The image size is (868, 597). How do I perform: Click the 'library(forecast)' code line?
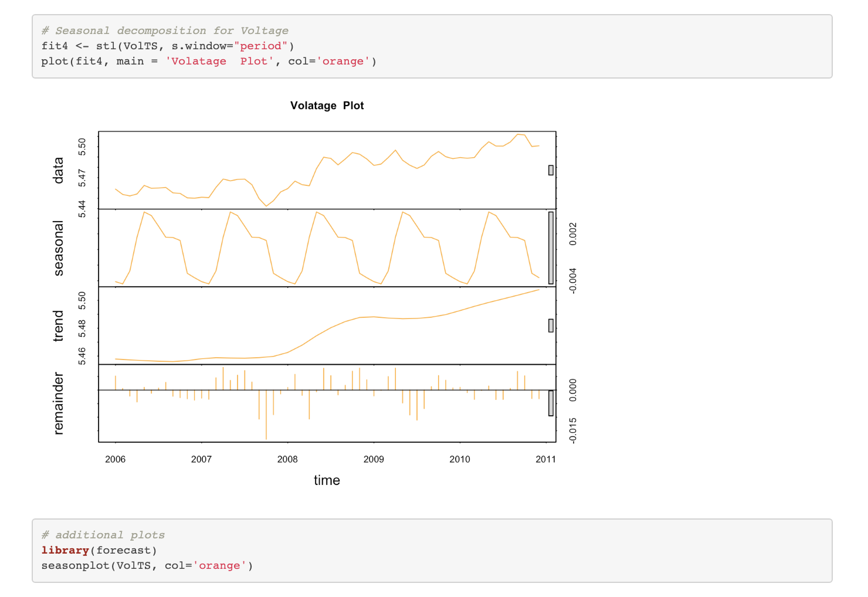point(99,550)
